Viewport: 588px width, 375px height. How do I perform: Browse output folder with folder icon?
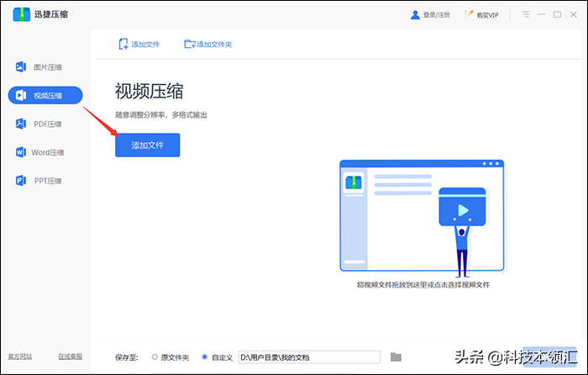[396, 357]
